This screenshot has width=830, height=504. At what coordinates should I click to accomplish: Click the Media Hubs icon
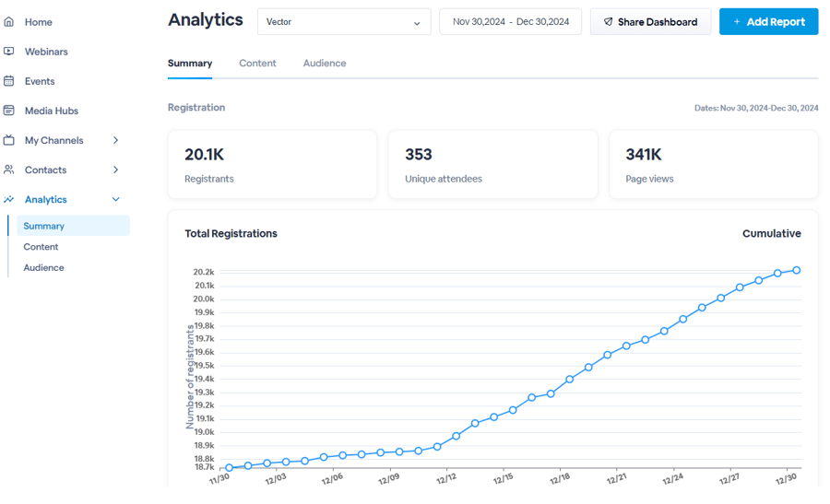point(9,111)
